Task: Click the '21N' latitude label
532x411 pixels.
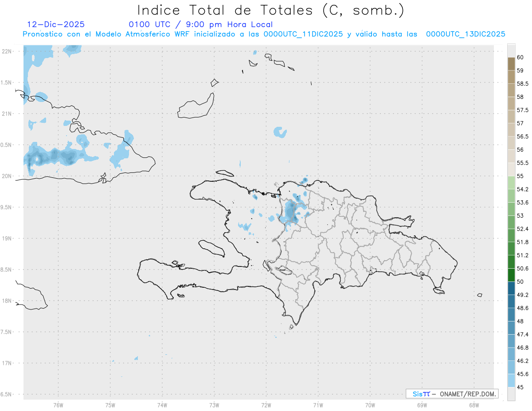Action: click(6, 114)
